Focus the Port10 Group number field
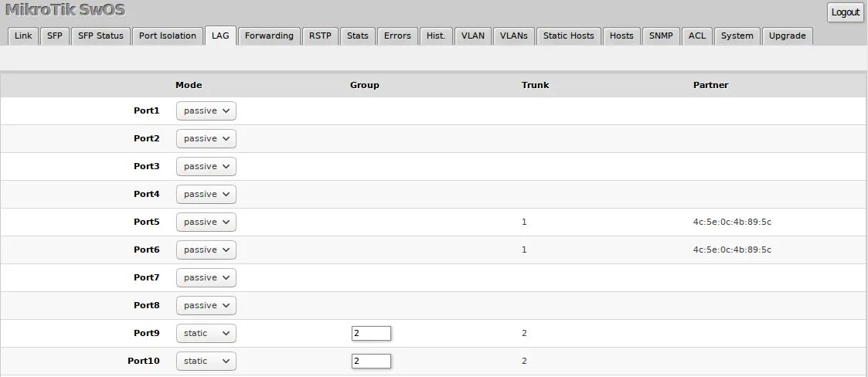Viewport: 868px width, 377px height. coord(371,362)
